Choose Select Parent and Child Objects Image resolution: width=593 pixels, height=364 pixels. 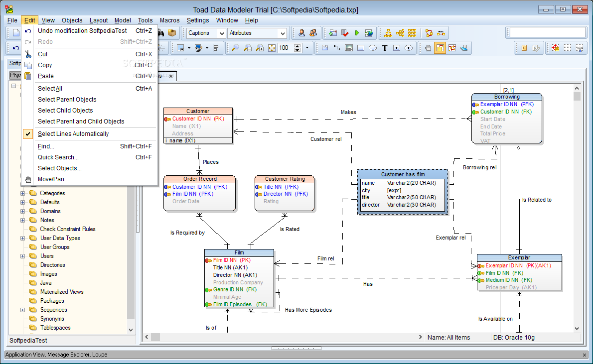pyautogui.click(x=89, y=121)
